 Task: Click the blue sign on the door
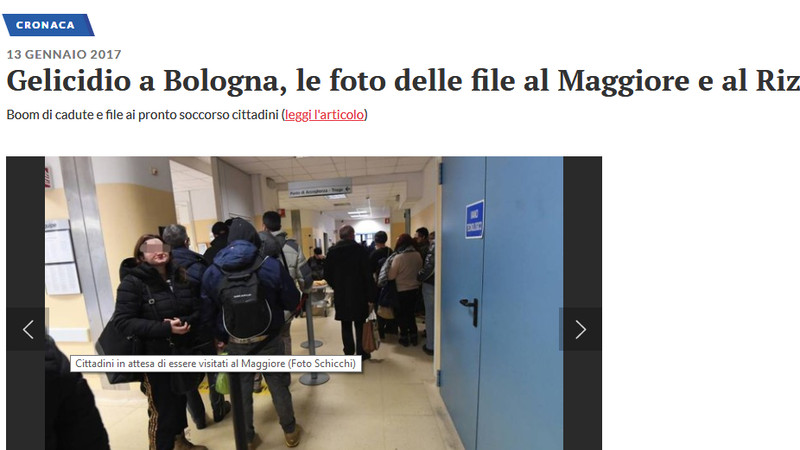click(474, 219)
